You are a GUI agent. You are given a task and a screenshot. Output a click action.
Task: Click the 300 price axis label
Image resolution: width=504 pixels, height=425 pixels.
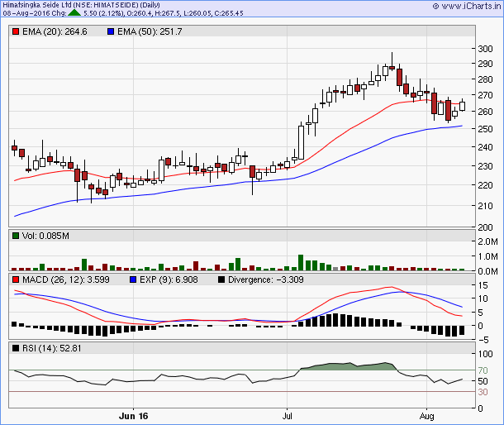click(485, 49)
